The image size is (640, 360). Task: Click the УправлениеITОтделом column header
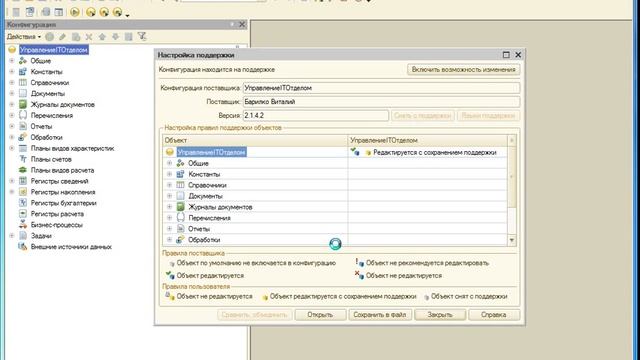click(428, 140)
